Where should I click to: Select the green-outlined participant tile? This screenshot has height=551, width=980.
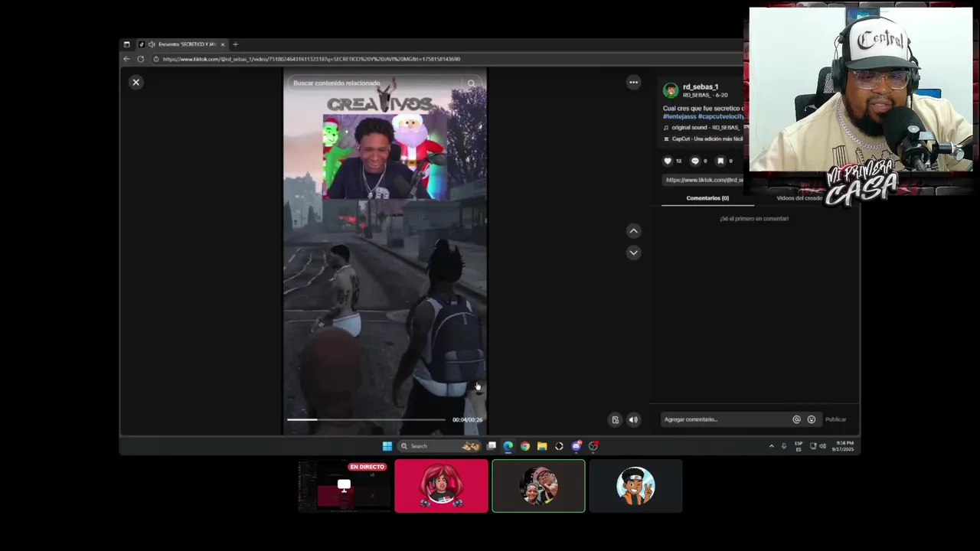538,486
